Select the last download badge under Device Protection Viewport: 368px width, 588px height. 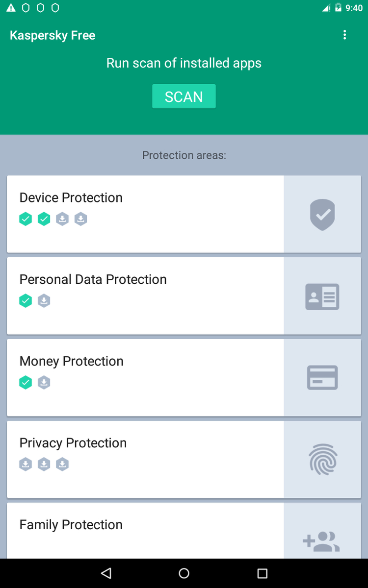coord(81,219)
